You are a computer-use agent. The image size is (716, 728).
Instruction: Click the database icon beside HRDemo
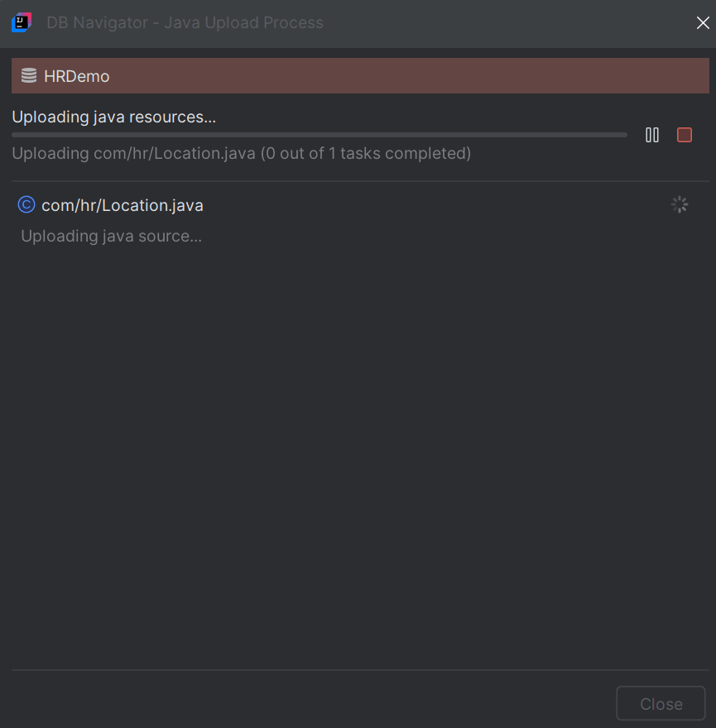[31, 75]
